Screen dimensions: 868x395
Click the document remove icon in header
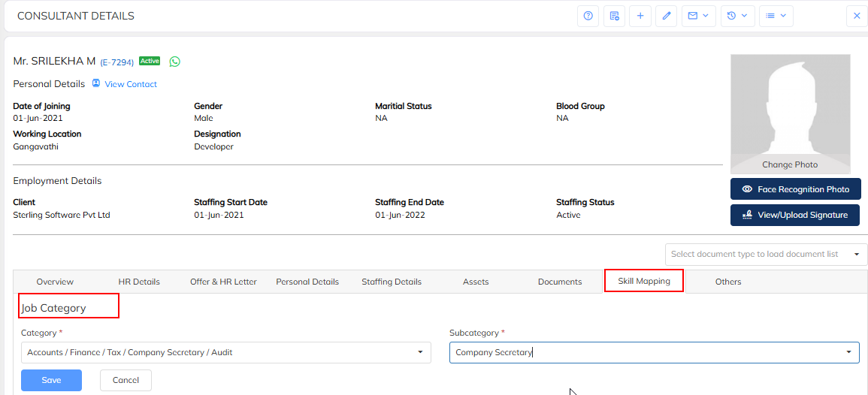click(614, 16)
